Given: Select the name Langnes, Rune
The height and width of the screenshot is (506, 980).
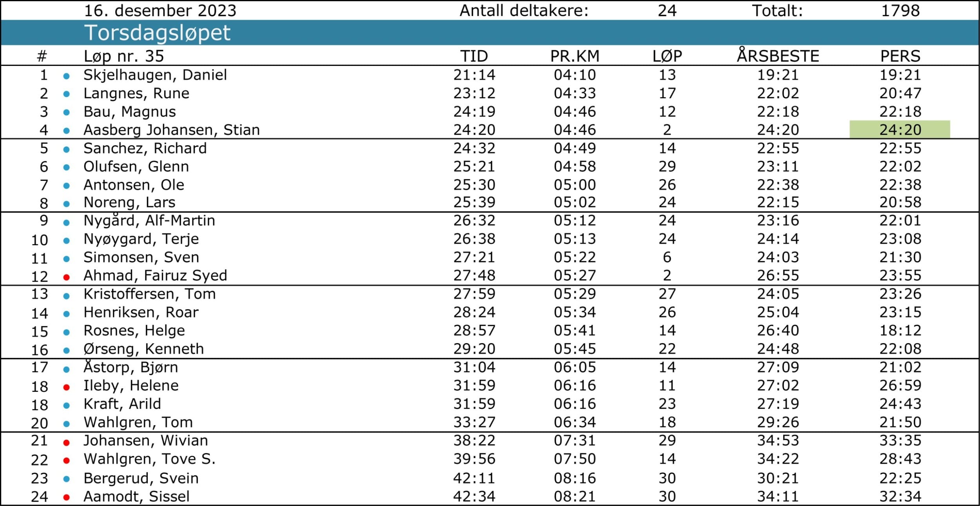Looking at the screenshot, I should [x=136, y=93].
